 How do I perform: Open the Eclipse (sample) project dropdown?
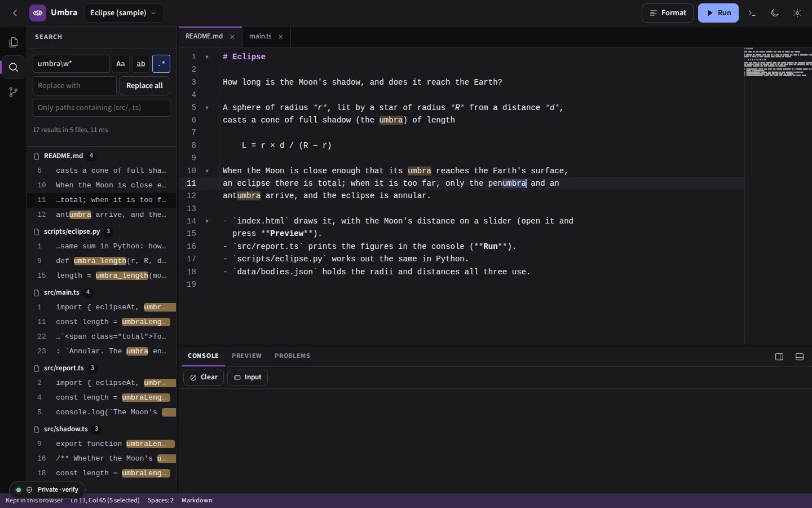(x=124, y=13)
